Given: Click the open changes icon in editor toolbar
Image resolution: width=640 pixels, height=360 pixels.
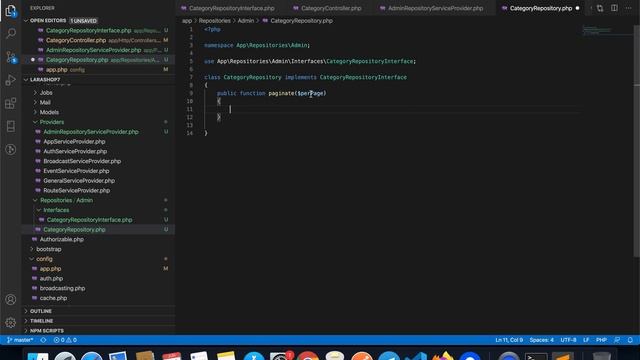Looking at the screenshot, I should point(600,8).
